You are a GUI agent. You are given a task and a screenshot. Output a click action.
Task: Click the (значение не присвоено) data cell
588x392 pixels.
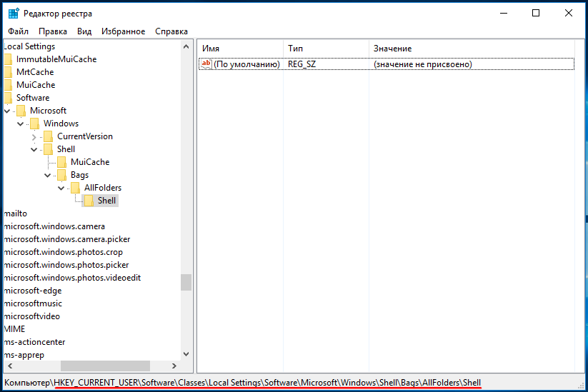(423, 64)
